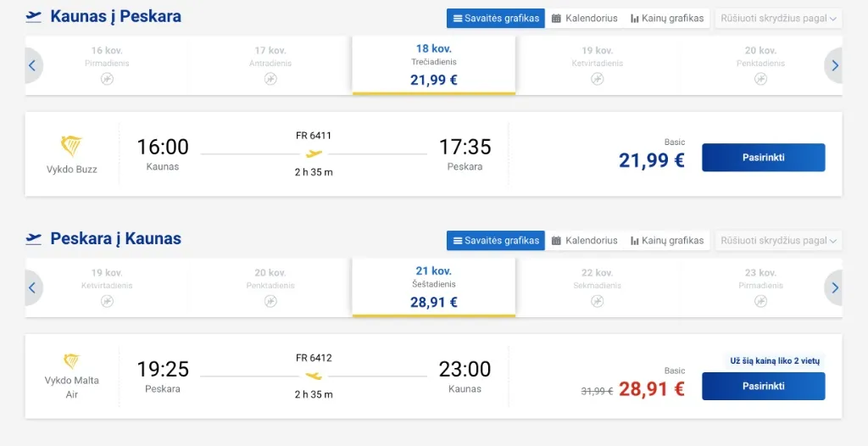The height and width of the screenshot is (446, 868).
Task: Click no-flight icon under 16 kov. Pirmadienis
Action: (107, 79)
